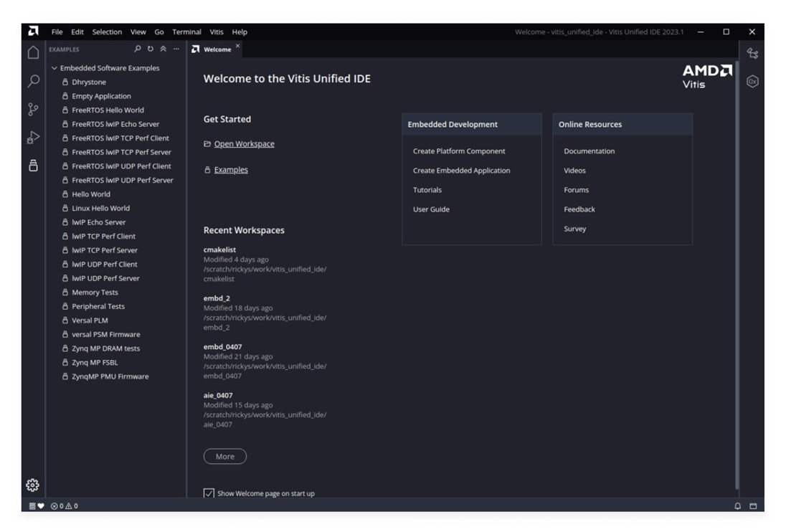The width and height of the screenshot is (786, 532).
Task: Open the Run and Debug view
Action: [x=33, y=137]
